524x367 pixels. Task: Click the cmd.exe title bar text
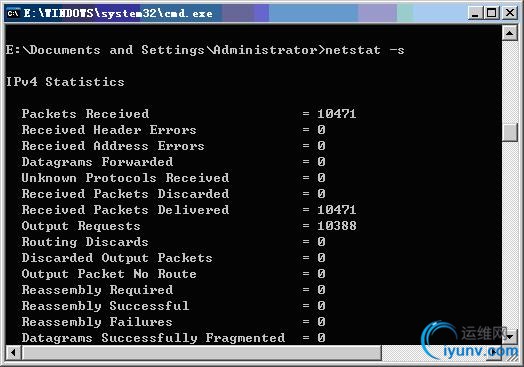(x=118, y=13)
